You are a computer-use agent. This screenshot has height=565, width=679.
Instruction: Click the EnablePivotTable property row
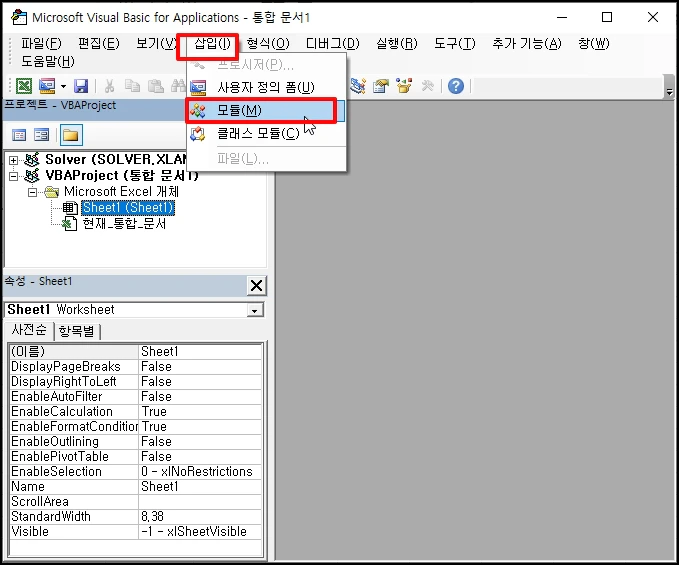(136, 456)
